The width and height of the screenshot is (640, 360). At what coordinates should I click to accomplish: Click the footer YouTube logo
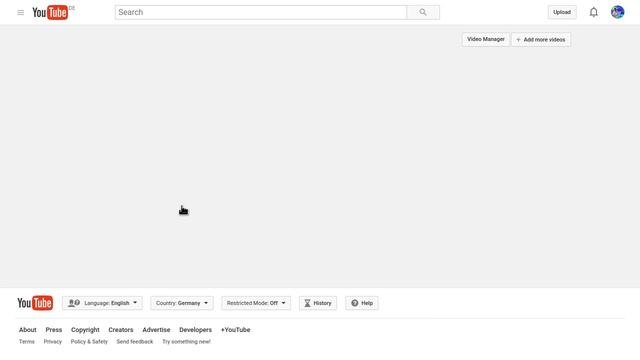point(35,303)
